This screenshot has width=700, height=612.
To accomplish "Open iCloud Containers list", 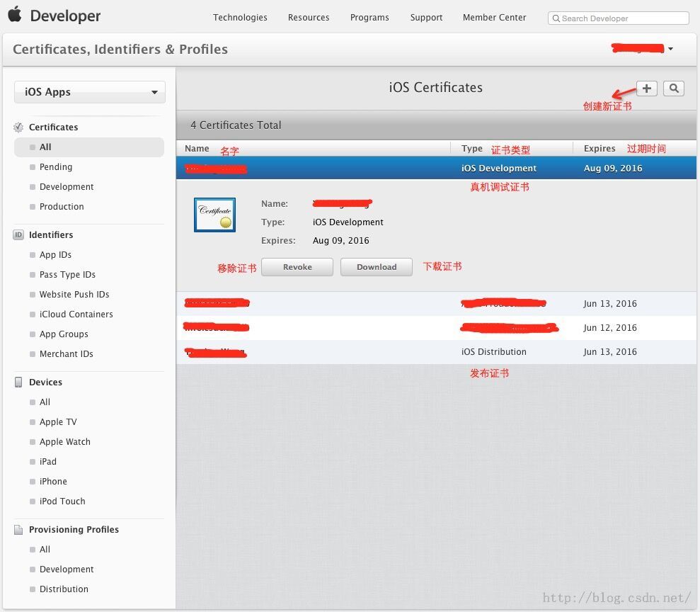I will point(76,314).
